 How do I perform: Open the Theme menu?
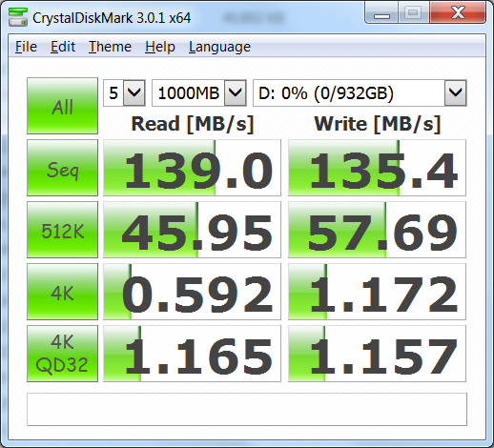click(x=110, y=47)
